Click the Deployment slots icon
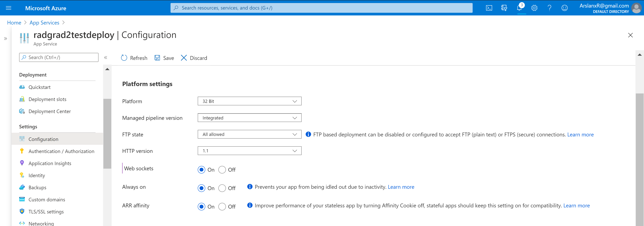The height and width of the screenshot is (226, 644). pyautogui.click(x=22, y=99)
